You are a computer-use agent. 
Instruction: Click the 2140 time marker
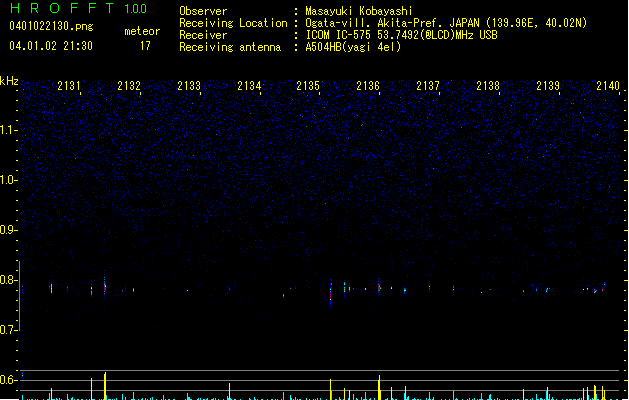click(x=608, y=86)
